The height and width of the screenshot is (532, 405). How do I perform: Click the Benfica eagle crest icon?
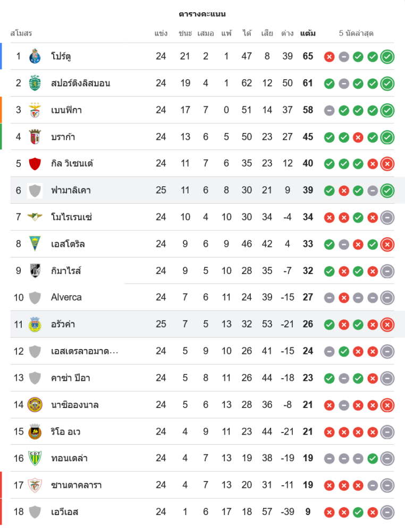click(x=35, y=110)
